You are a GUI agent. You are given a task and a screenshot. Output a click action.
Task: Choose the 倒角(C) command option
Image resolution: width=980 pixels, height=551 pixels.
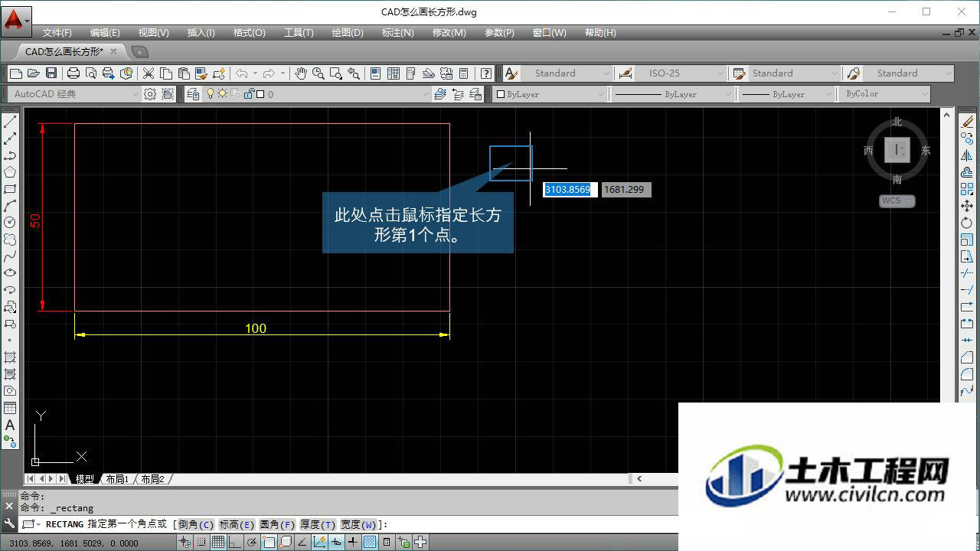point(196,524)
